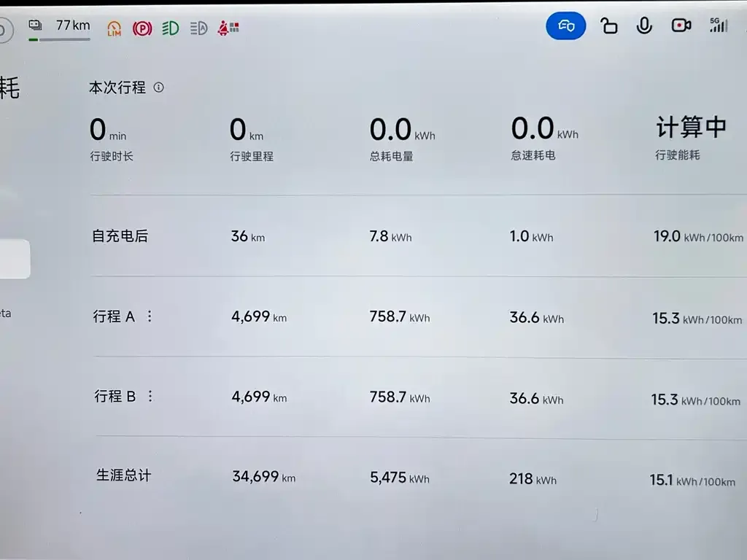The image size is (747, 560).
Task: Open the dashcam recorder icon
Action: (681, 26)
